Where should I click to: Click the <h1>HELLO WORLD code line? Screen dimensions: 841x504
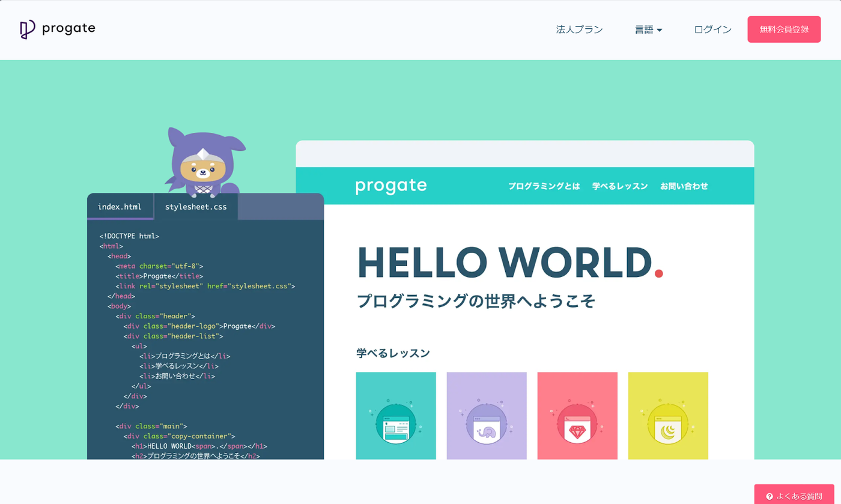click(199, 446)
